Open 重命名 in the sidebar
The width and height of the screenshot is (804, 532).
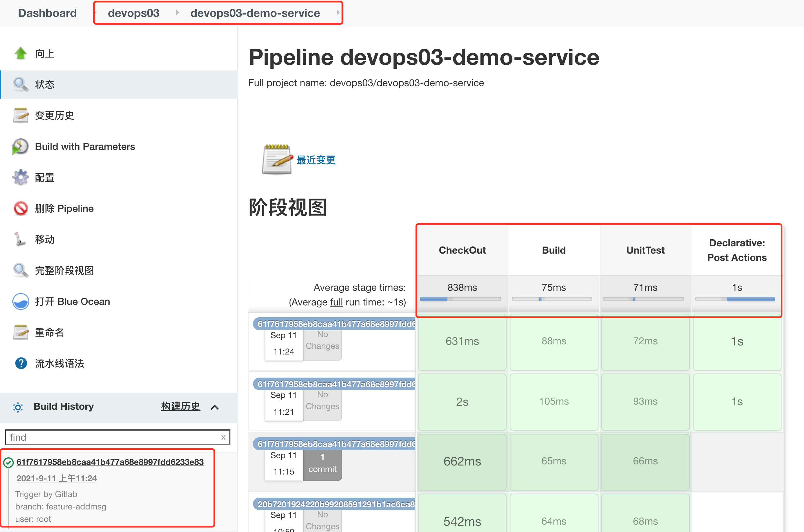click(50, 333)
